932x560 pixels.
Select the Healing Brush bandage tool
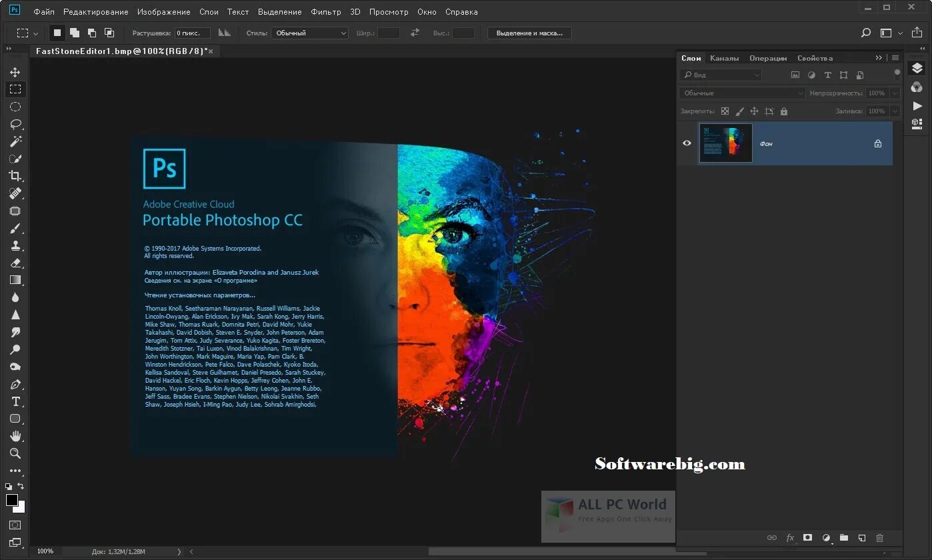coord(15,193)
